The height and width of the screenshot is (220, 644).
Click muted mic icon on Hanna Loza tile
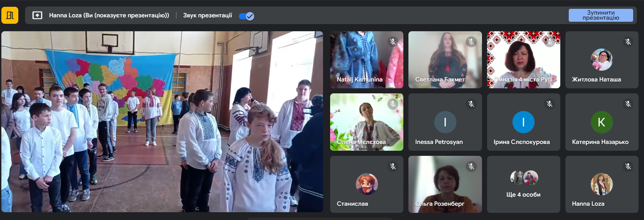pos(628,166)
